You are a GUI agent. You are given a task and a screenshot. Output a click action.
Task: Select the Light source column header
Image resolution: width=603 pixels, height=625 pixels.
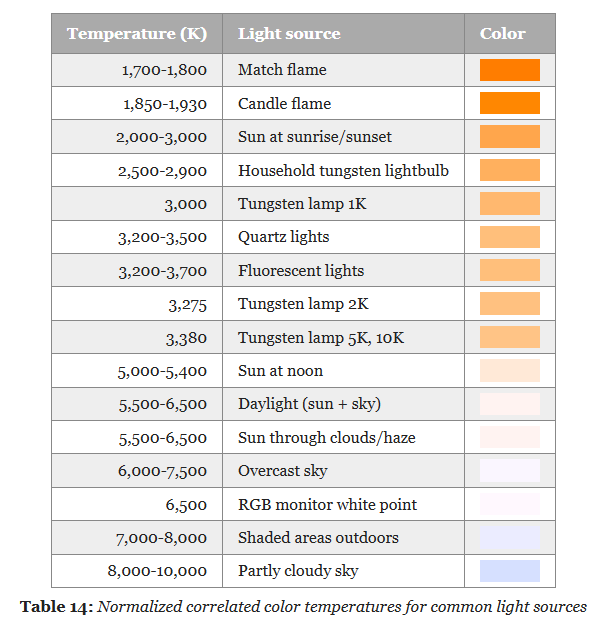coord(289,34)
